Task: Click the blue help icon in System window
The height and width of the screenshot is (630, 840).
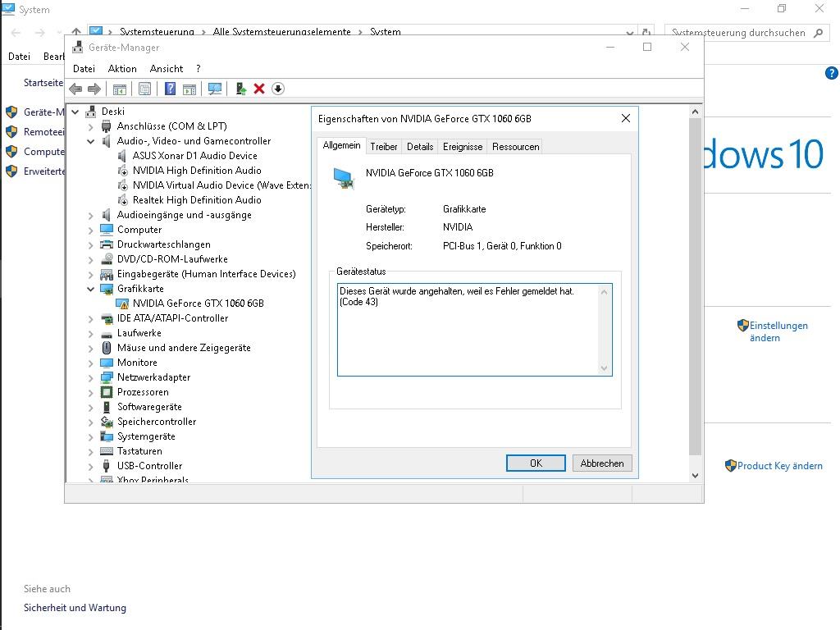Action: pos(832,73)
